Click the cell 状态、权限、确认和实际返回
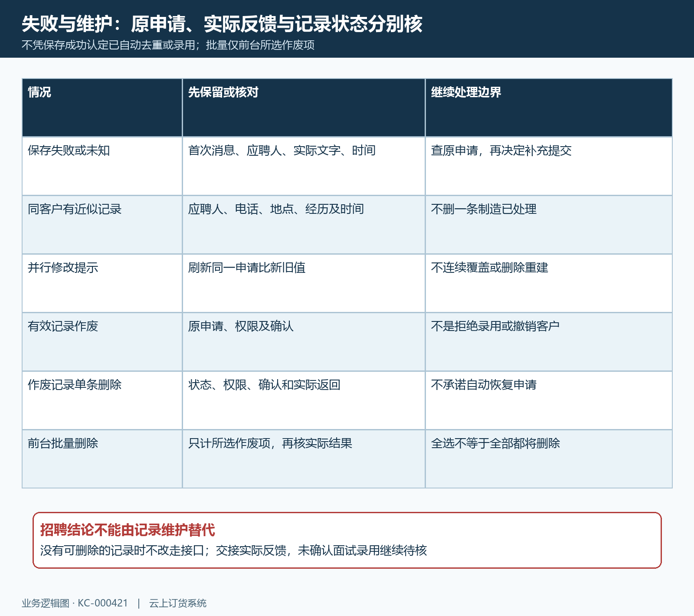 304,400
